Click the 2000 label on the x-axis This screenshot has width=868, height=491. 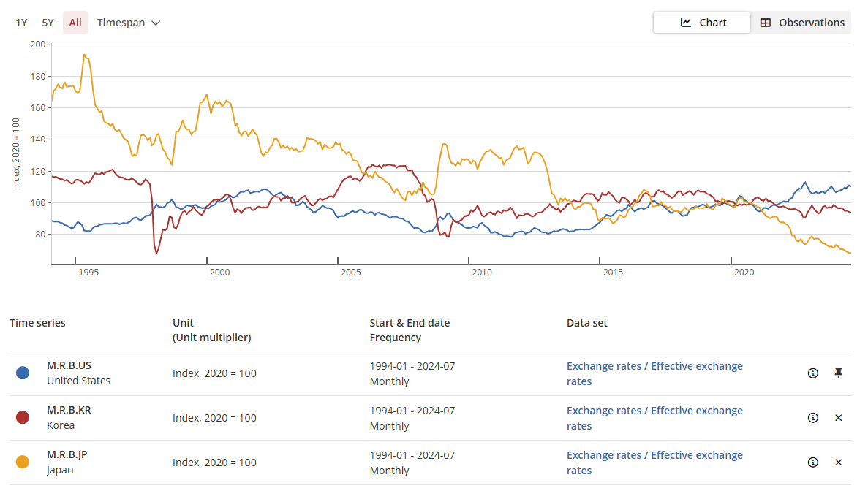point(220,273)
